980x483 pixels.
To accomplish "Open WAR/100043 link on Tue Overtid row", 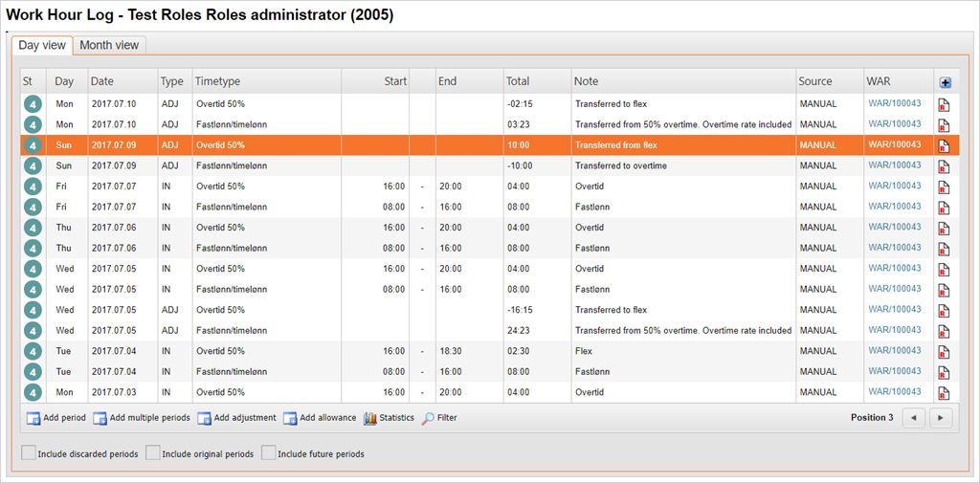I will click(x=894, y=351).
